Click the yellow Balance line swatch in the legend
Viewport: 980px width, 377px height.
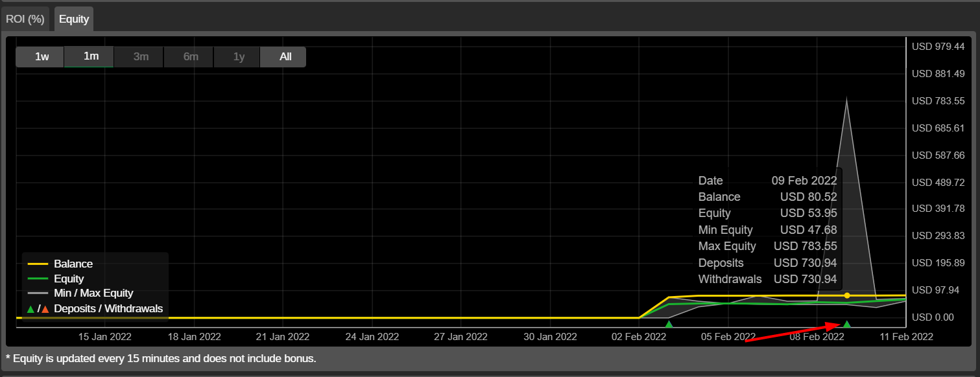(x=38, y=264)
